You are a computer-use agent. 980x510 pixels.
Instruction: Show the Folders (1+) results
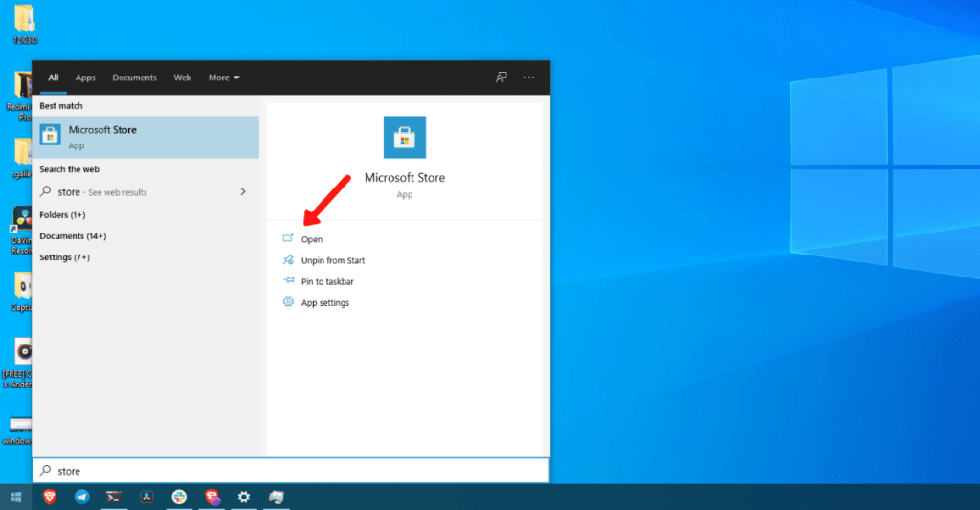click(x=62, y=215)
